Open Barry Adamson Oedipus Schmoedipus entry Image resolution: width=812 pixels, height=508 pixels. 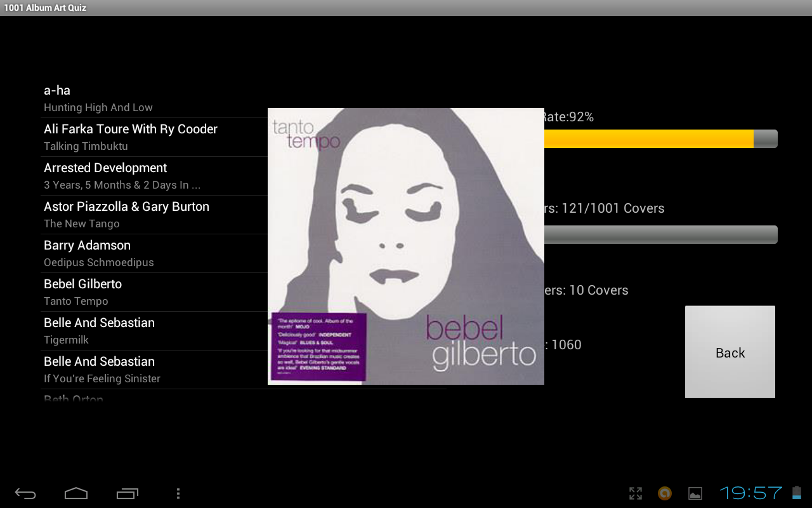[x=154, y=253]
